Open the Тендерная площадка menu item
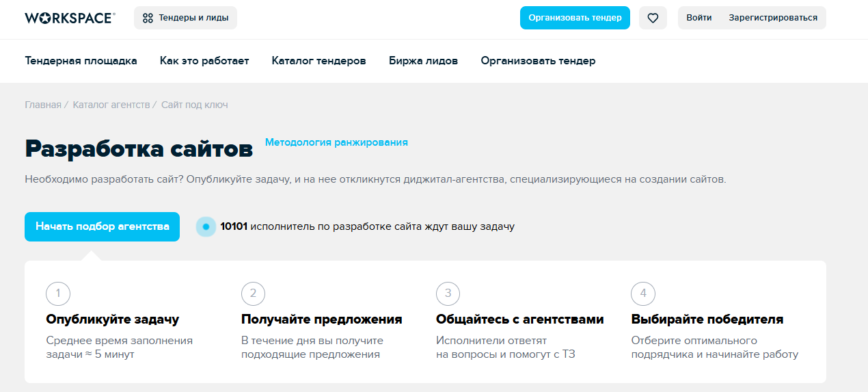 pyautogui.click(x=81, y=61)
